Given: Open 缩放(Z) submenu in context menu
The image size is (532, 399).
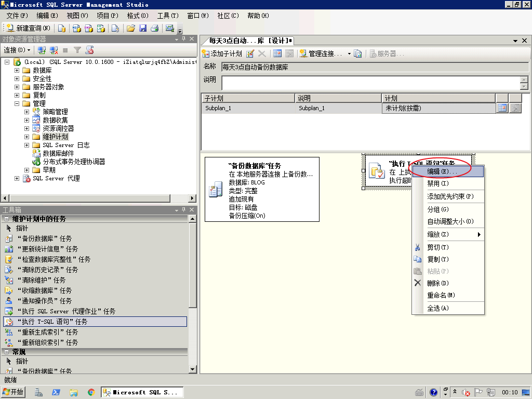Looking at the screenshot, I should (448, 234).
